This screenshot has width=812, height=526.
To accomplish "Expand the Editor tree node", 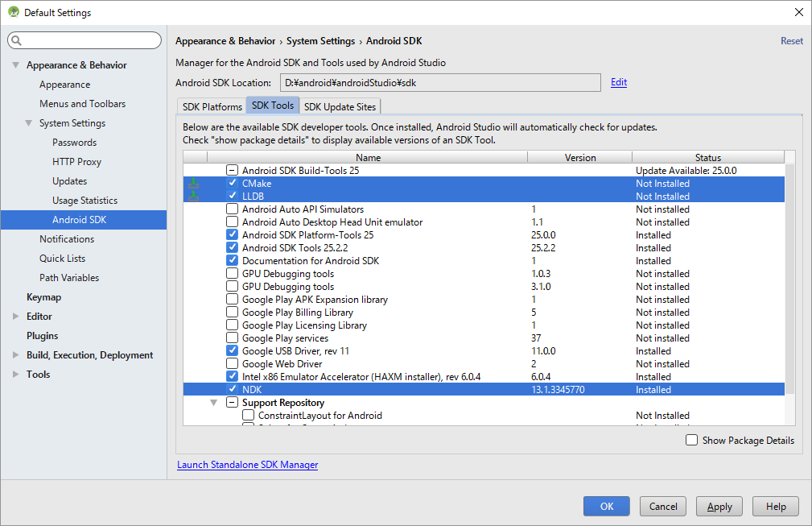I will point(15,316).
